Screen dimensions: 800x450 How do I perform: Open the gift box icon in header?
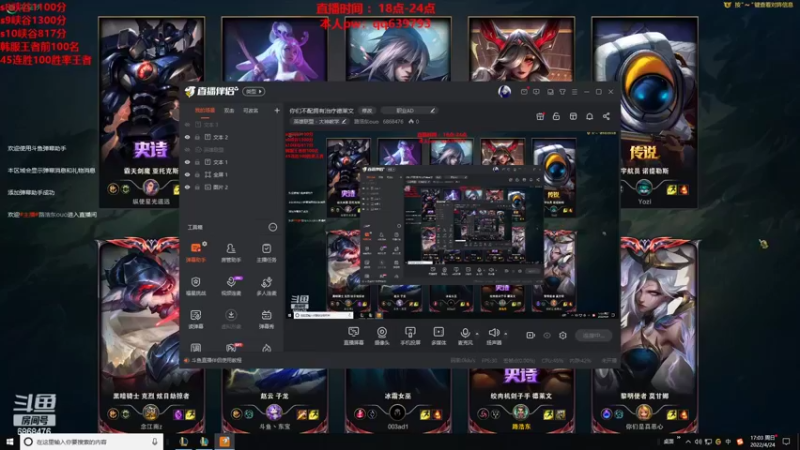(540, 116)
